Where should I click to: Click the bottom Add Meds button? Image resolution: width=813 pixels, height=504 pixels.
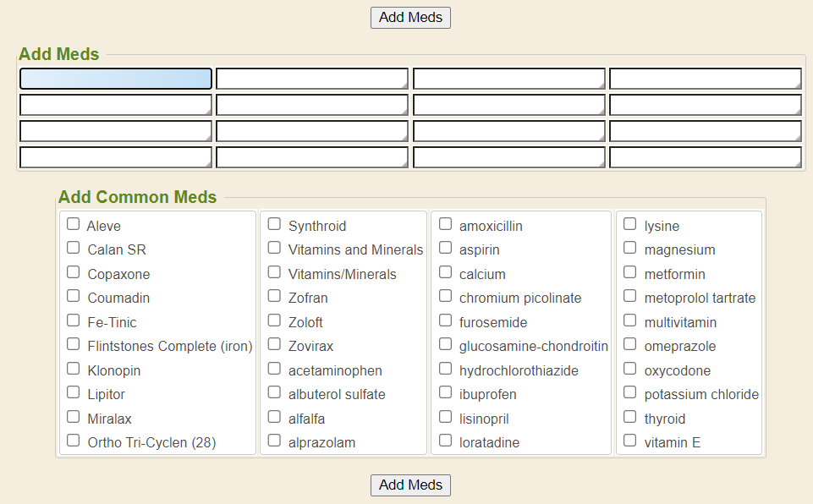(x=410, y=485)
